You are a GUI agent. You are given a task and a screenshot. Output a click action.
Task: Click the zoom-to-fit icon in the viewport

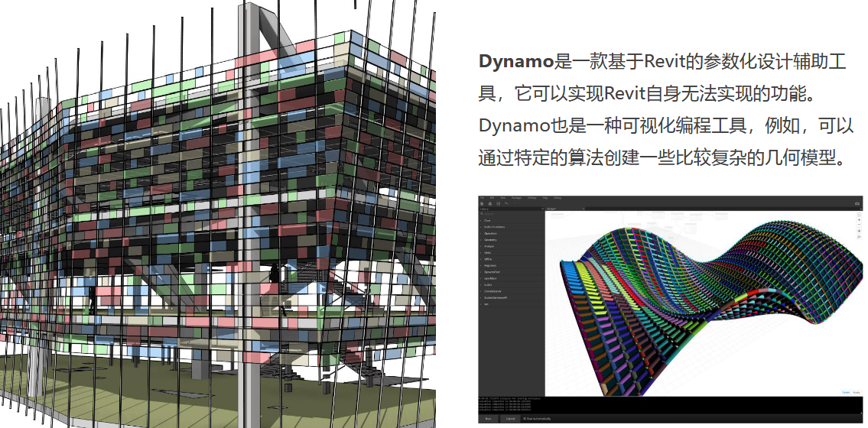coord(859,215)
